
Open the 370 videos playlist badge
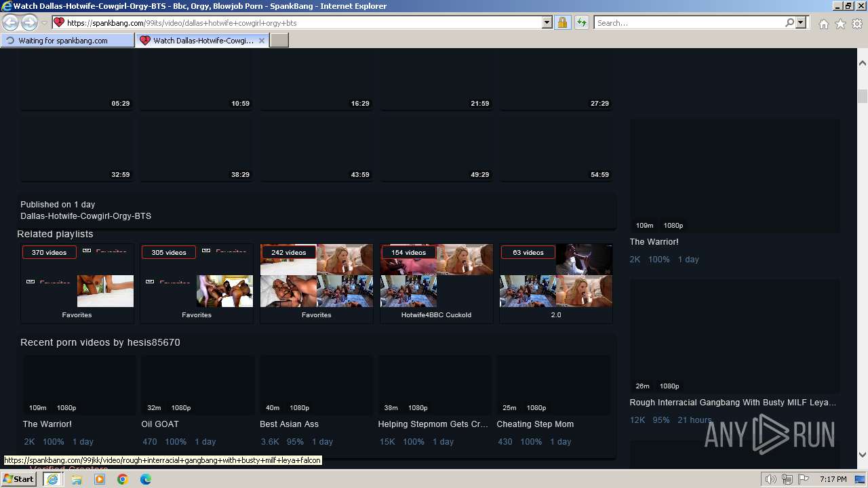coord(49,252)
